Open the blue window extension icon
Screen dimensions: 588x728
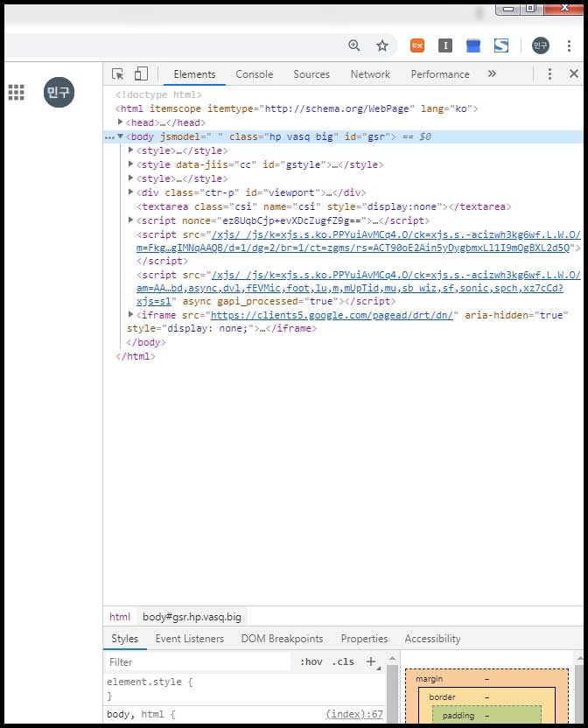(x=472, y=45)
